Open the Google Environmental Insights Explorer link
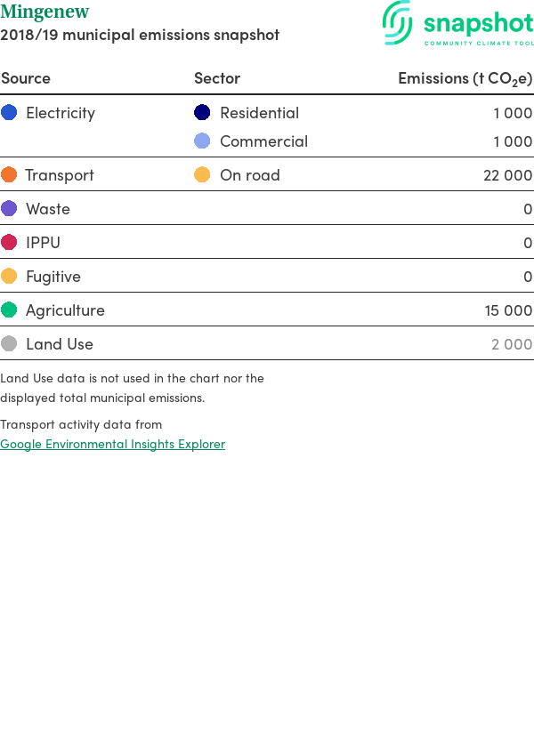The width and height of the screenshot is (534, 756). (x=112, y=444)
